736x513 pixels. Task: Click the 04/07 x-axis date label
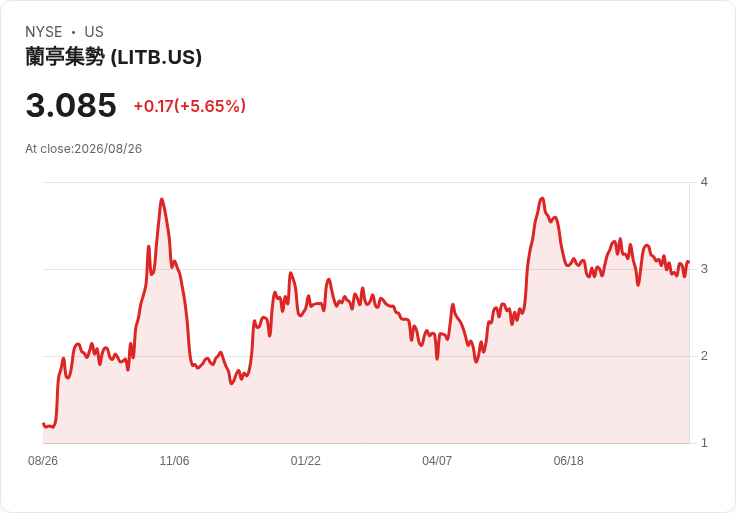point(437,460)
